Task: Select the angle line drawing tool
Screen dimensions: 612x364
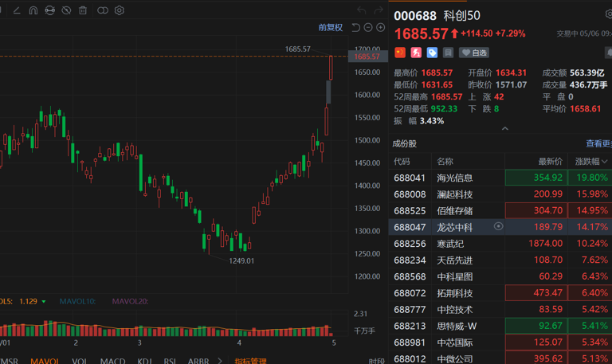Action: [17, 10]
